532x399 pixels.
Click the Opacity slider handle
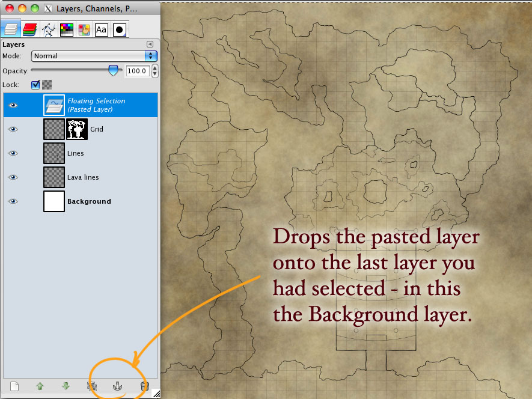(x=112, y=70)
